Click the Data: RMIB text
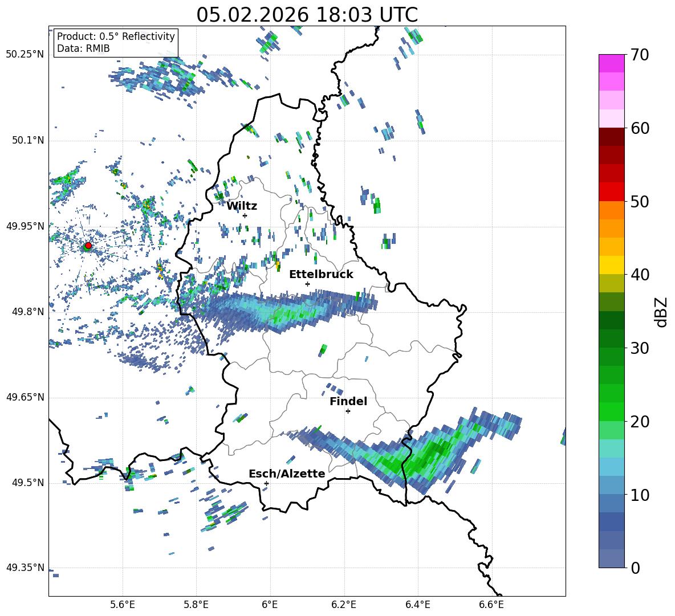The image size is (675, 616). coord(83,48)
